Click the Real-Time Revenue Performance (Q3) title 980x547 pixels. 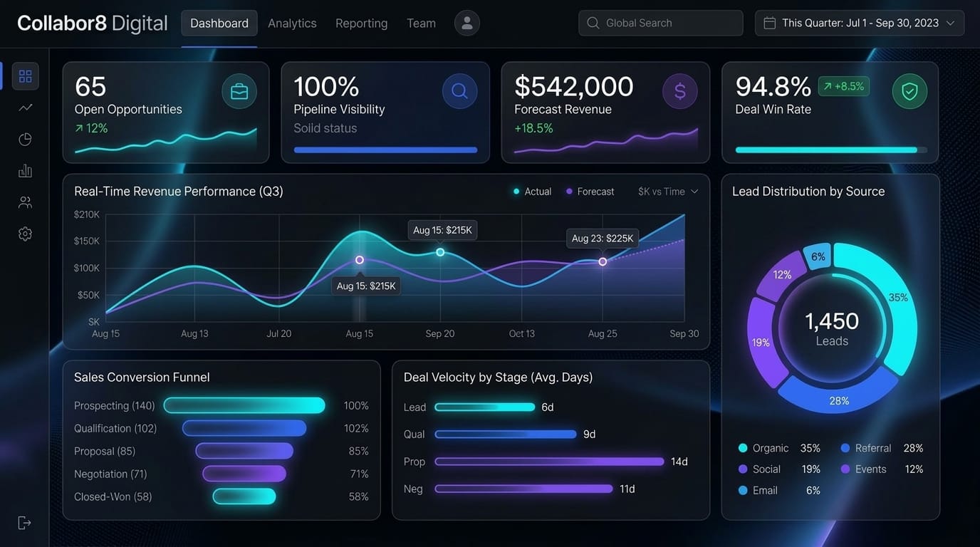pyautogui.click(x=179, y=192)
